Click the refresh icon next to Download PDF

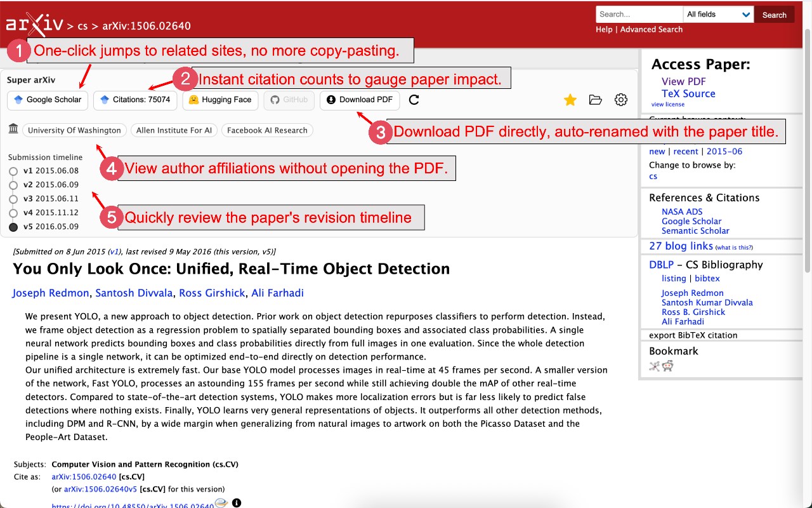(x=414, y=100)
